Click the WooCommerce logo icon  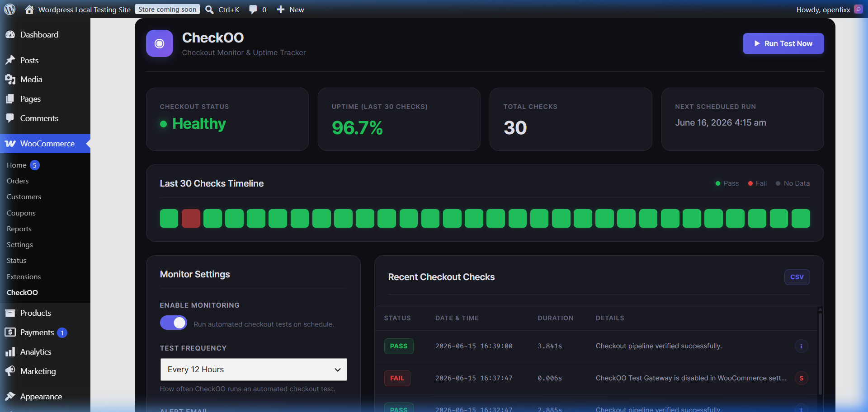tap(10, 144)
